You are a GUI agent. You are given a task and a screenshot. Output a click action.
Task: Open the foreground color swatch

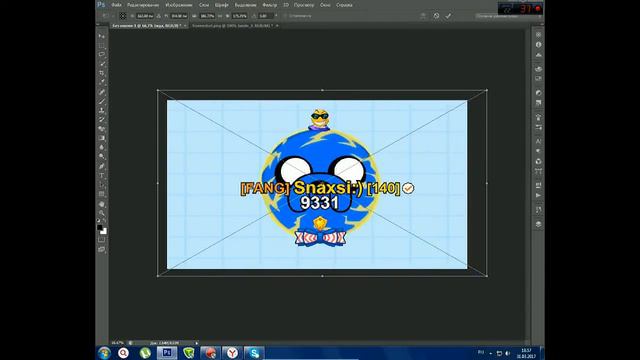pyautogui.click(x=99, y=227)
